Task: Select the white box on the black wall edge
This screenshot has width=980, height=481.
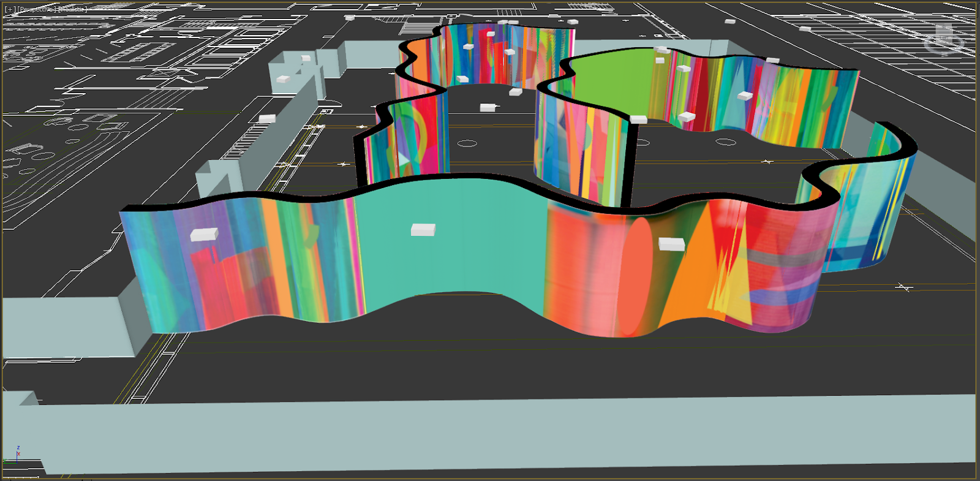Action: (638, 119)
